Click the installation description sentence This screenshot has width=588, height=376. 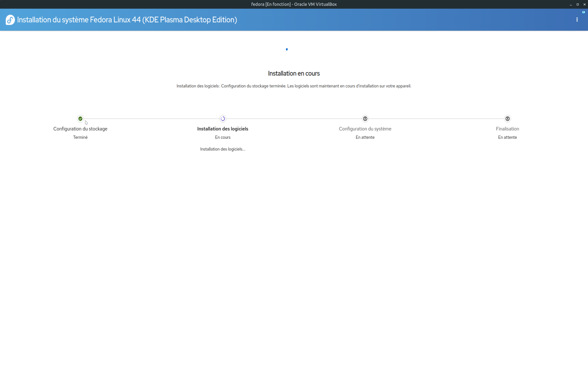coord(294,86)
